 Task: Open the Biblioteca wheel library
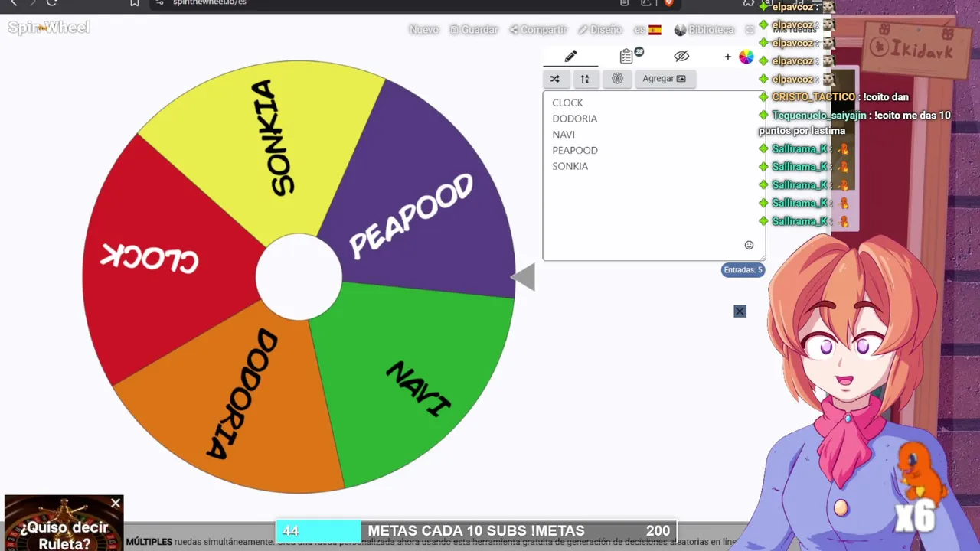pyautogui.click(x=704, y=30)
